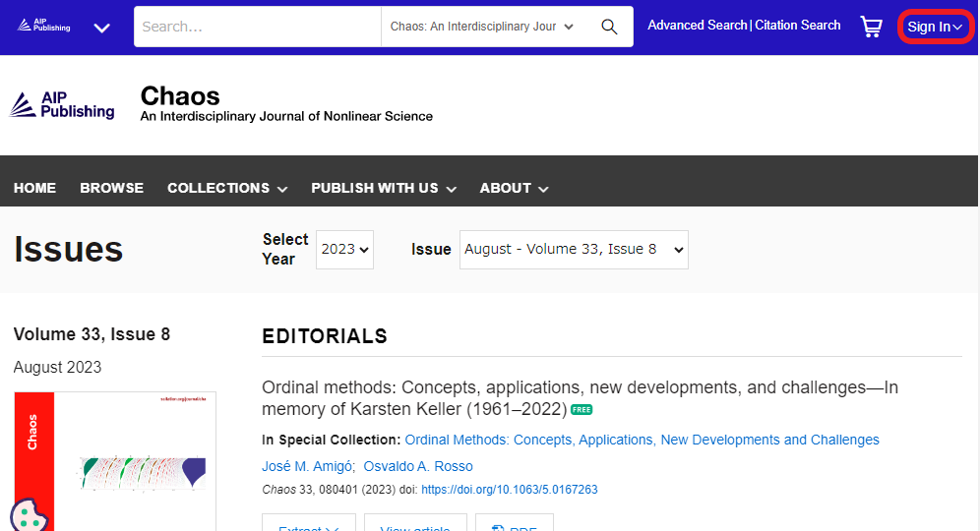Click the large AIP Publishing logo

coord(62,104)
